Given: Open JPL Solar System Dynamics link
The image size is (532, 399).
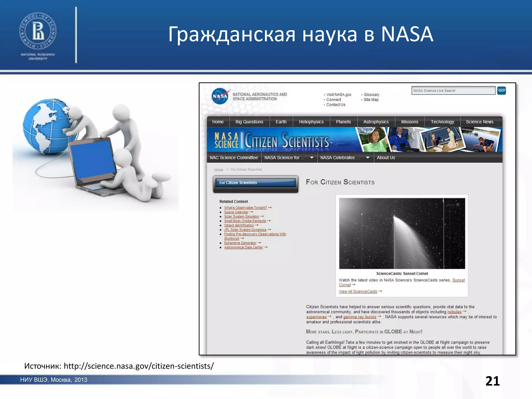Looking at the screenshot, I should click(x=245, y=230).
